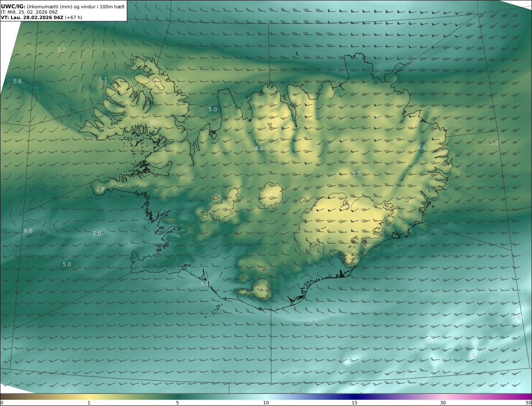Click the yellow colorbar area at 1
The image size is (532, 406).
89,397
